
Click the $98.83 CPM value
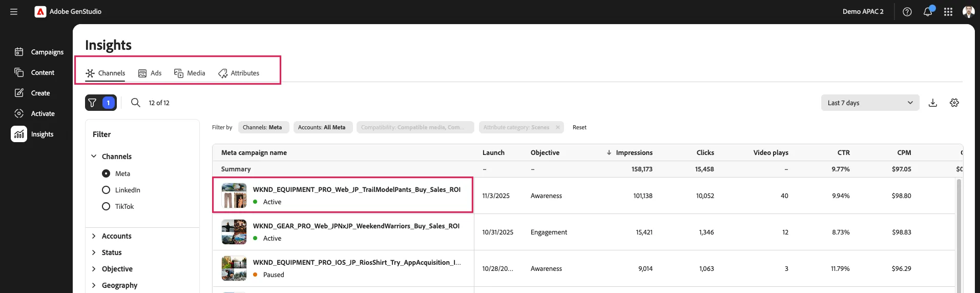[x=901, y=232]
